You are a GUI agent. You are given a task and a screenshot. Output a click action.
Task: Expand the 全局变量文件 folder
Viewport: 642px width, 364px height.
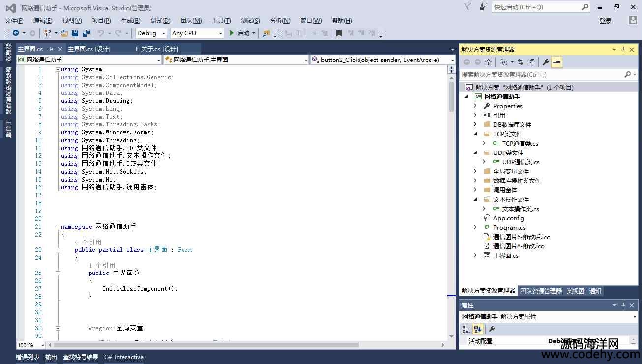pyautogui.click(x=475, y=171)
